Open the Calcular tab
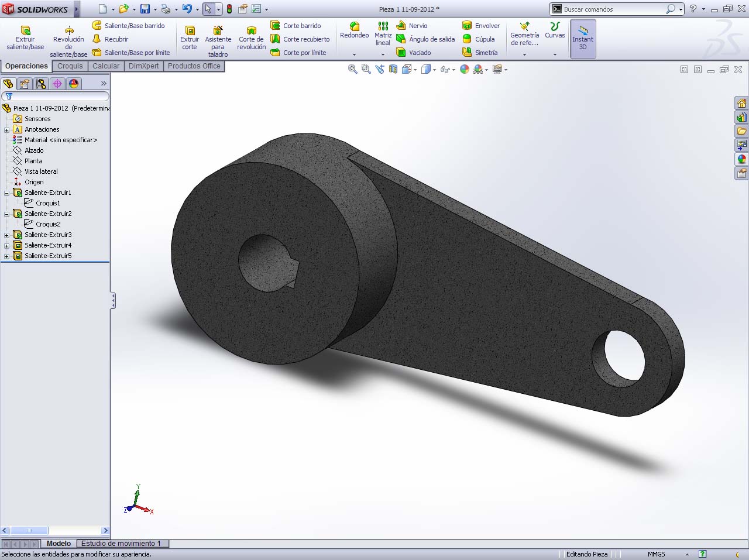The height and width of the screenshot is (560, 749). point(106,66)
